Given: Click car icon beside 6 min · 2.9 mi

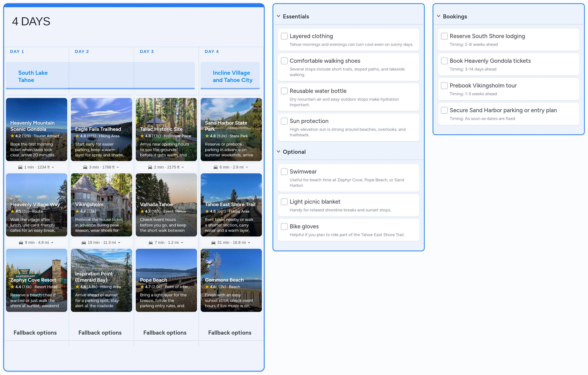Looking at the screenshot, I should point(216,167).
